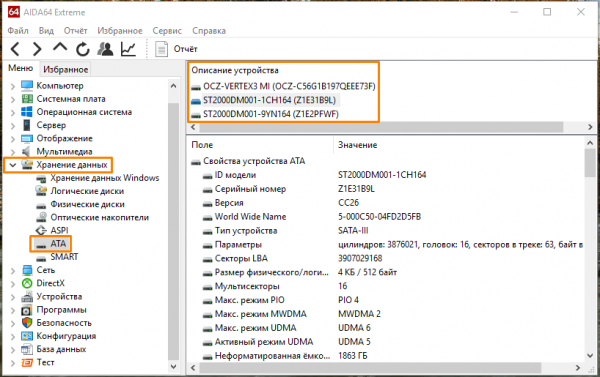Image resolution: width=600 pixels, height=377 pixels.
Task: Expand the Компьютер tree node
Action: [x=13, y=86]
